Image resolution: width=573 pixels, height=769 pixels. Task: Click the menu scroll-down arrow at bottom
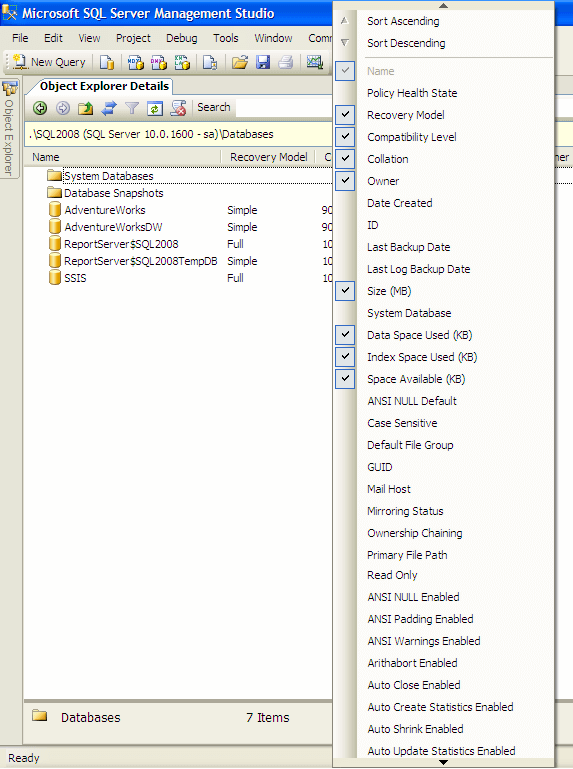click(443, 763)
